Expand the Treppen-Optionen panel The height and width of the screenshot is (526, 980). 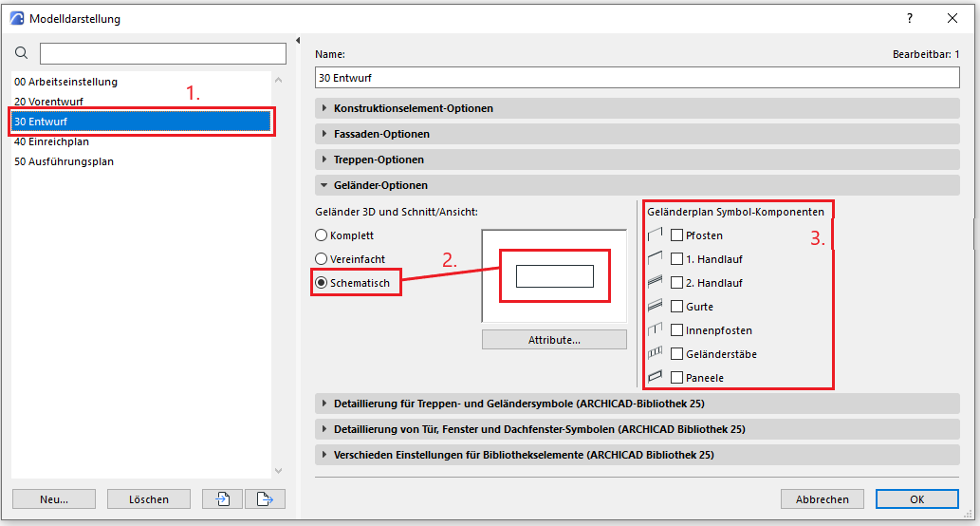pyautogui.click(x=379, y=160)
